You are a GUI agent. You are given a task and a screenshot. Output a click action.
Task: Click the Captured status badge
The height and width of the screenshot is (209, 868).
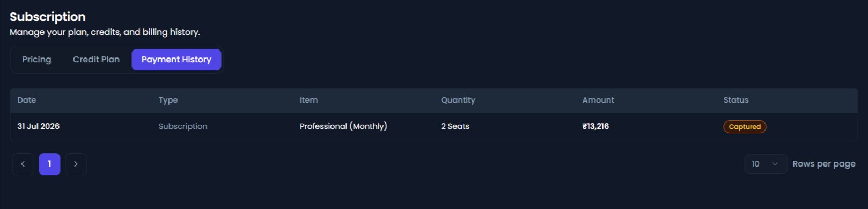[745, 127]
